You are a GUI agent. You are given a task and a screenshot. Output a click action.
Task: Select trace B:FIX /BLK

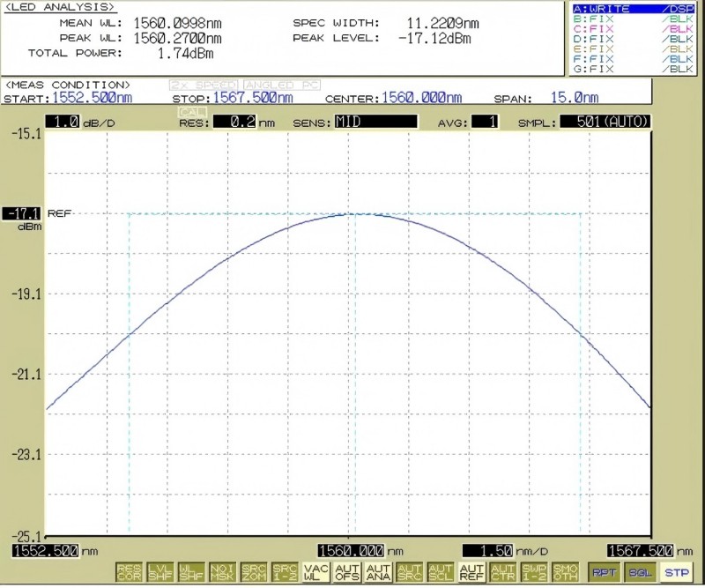pyautogui.click(x=633, y=19)
